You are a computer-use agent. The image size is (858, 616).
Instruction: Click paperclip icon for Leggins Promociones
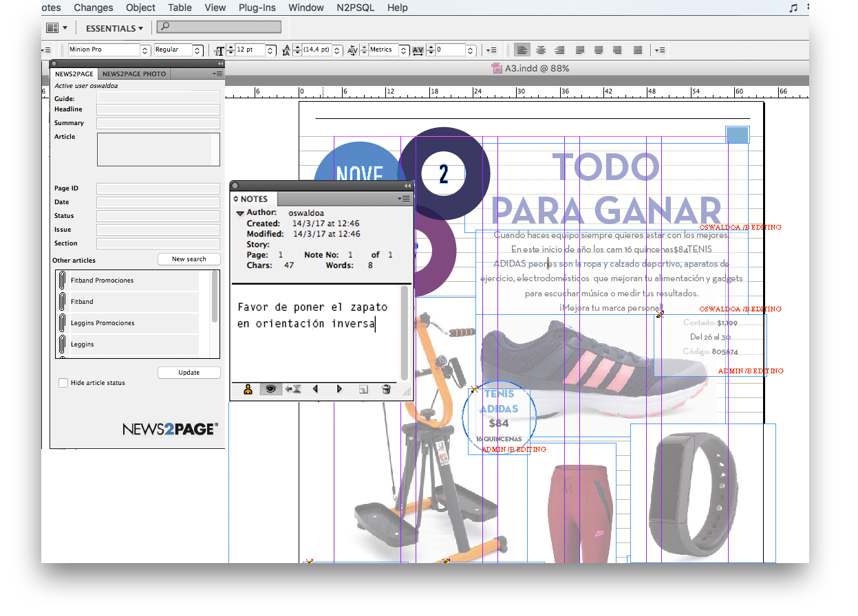pos(63,323)
